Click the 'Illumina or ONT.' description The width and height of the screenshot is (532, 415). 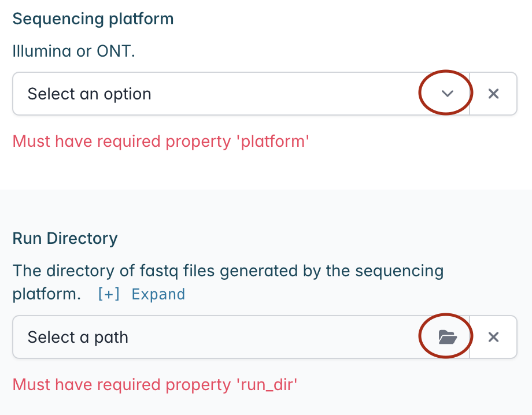[73, 51]
